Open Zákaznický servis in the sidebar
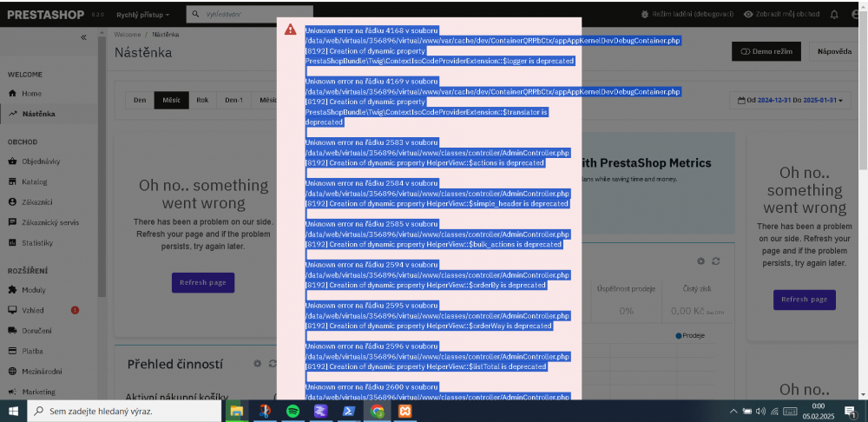Viewport: 868px width, 422px height. tap(49, 222)
